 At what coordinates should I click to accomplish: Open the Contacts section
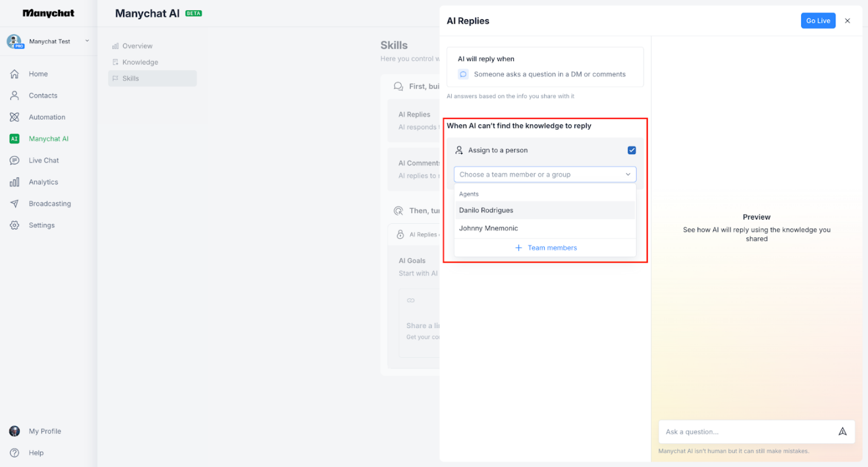(x=42, y=95)
